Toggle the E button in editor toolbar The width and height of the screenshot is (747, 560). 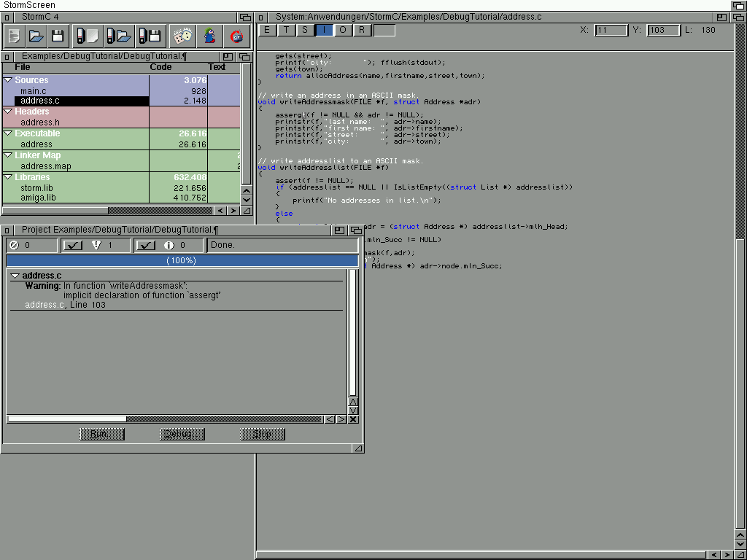(267, 30)
